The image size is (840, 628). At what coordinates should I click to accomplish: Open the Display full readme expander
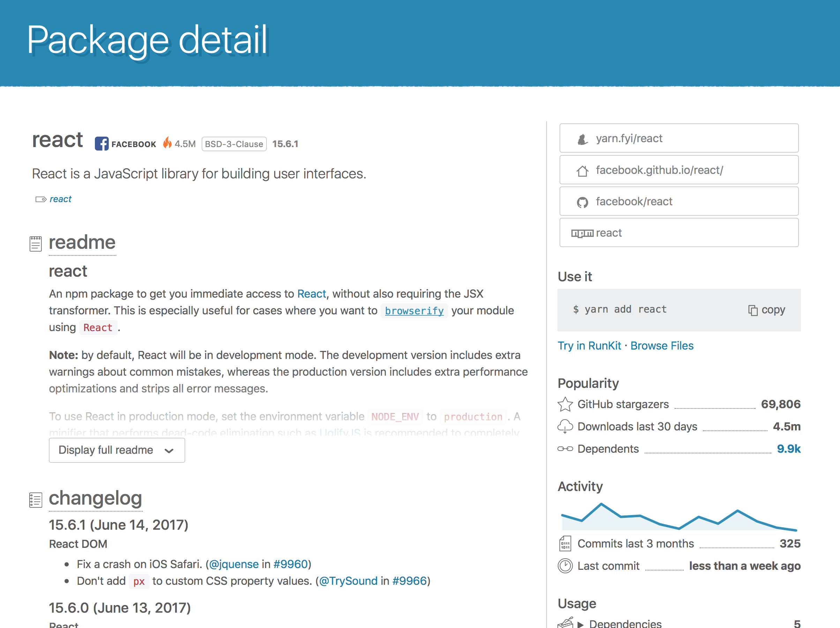[x=117, y=450]
